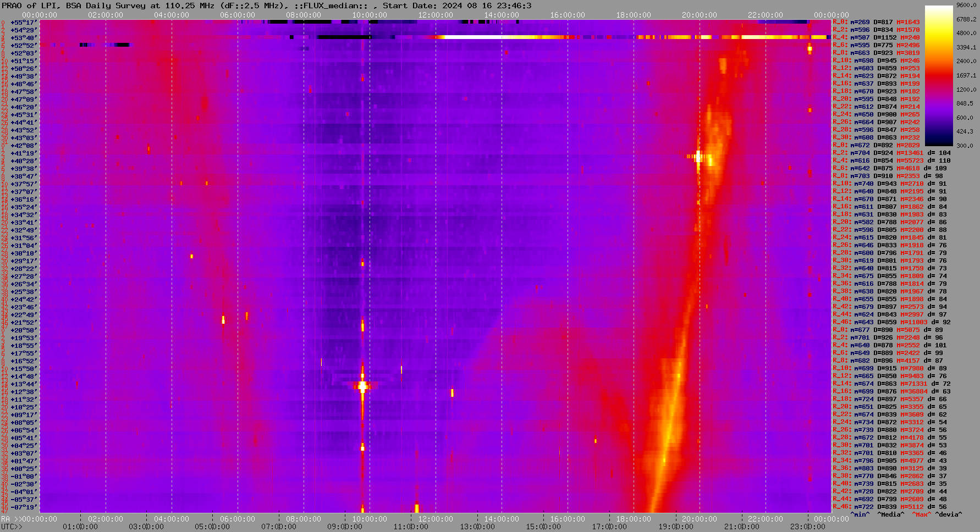Click the 848.5 color scale value
The width and height of the screenshot is (980, 532).
click(x=964, y=103)
